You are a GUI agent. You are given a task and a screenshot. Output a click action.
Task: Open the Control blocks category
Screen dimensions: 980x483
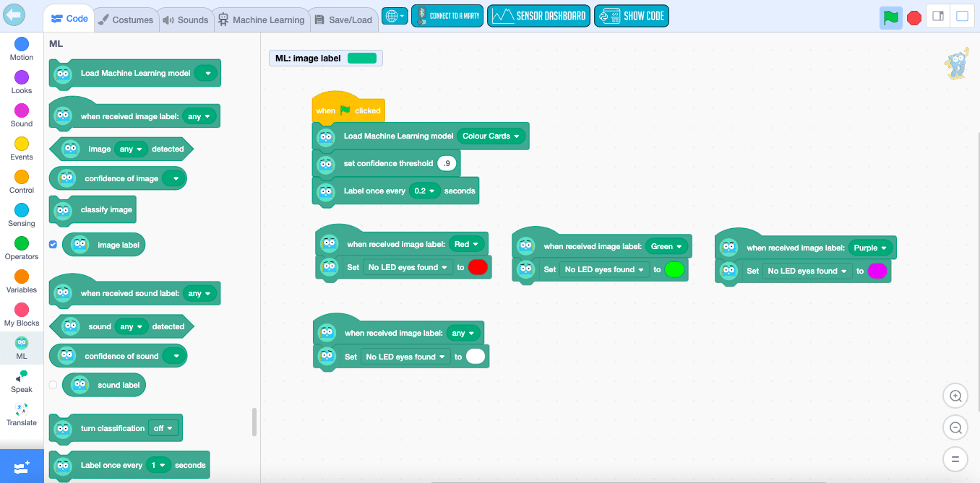[x=22, y=182]
